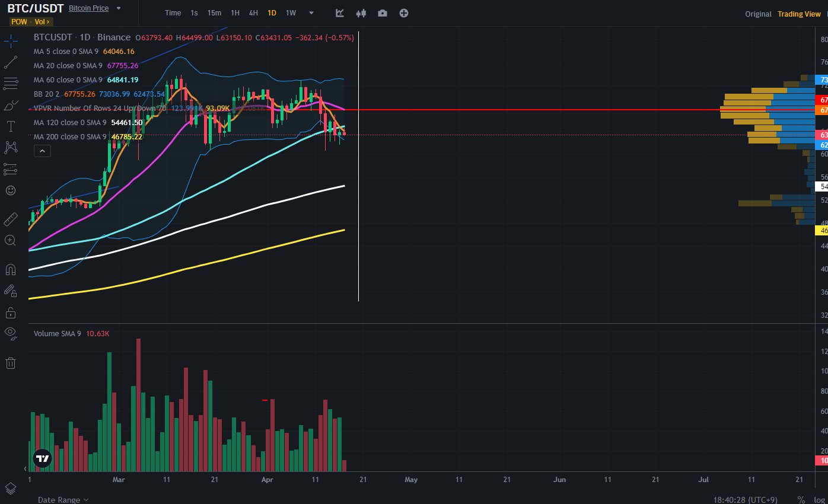
Task: Open the chart patterns tool
Action: tap(11, 147)
